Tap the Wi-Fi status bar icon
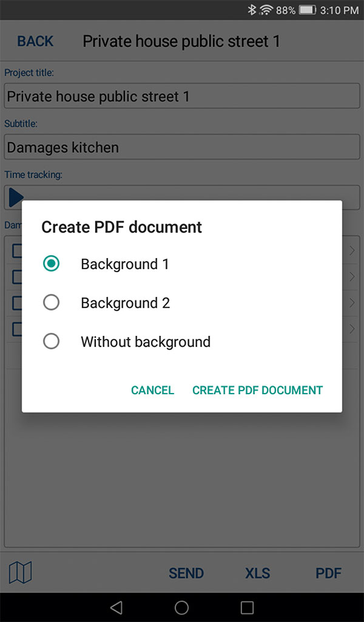The height and width of the screenshot is (622, 364). 266,10
